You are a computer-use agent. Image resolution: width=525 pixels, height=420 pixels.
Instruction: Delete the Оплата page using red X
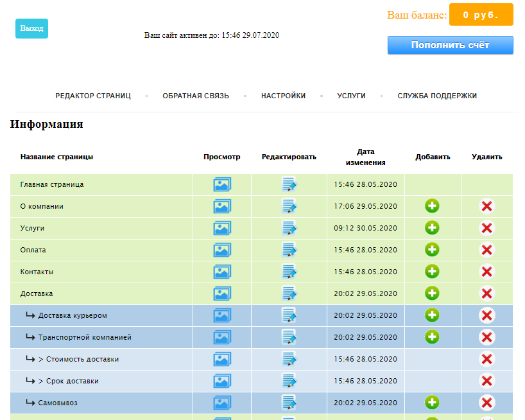486,250
